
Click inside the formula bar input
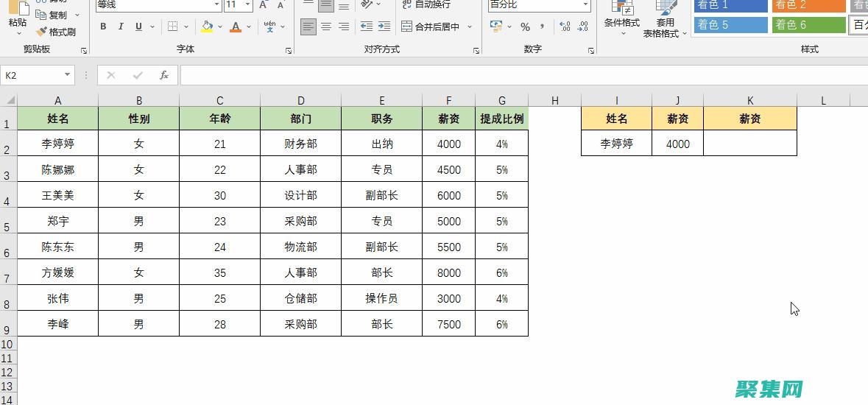click(x=523, y=75)
